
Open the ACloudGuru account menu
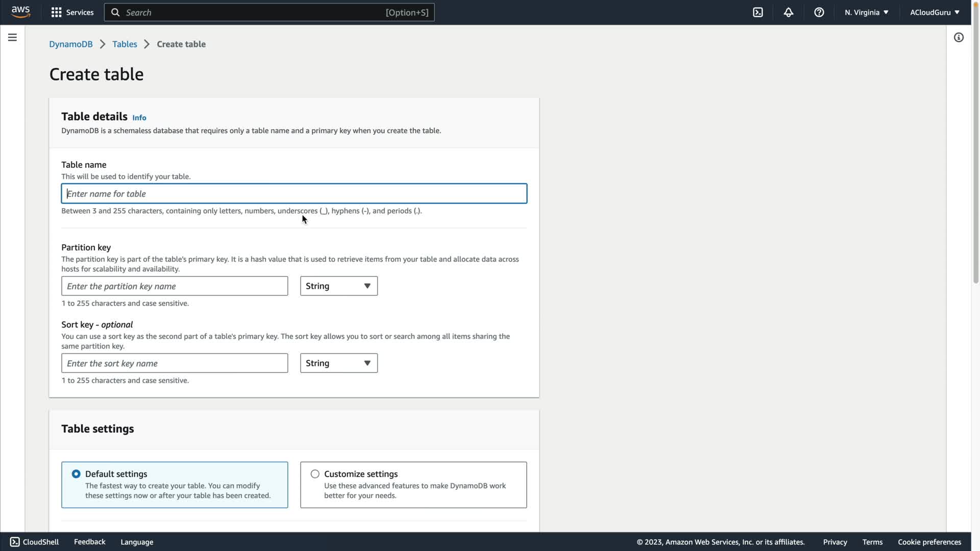point(935,12)
